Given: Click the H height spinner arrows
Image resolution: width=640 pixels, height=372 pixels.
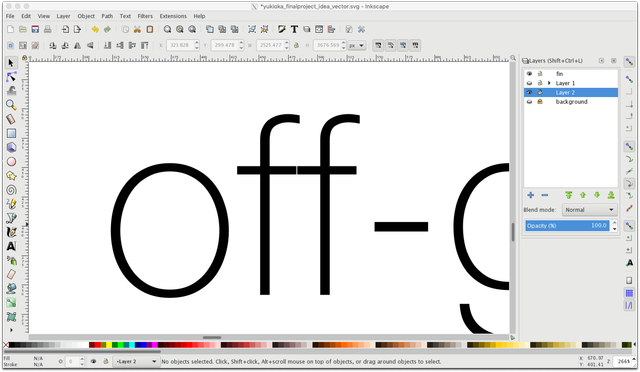Looking at the screenshot, I should click(x=343, y=45).
